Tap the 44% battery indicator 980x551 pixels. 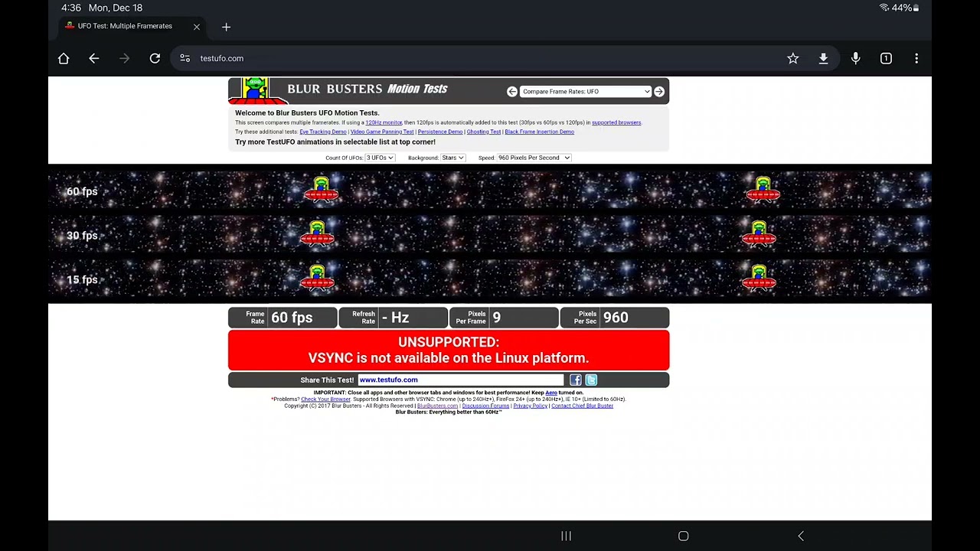pyautogui.click(x=906, y=8)
